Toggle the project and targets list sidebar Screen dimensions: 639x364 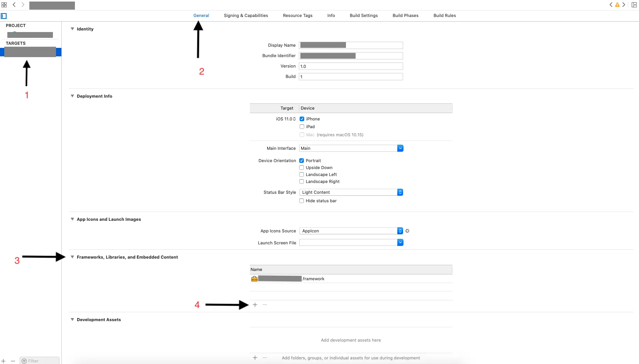pos(4,16)
